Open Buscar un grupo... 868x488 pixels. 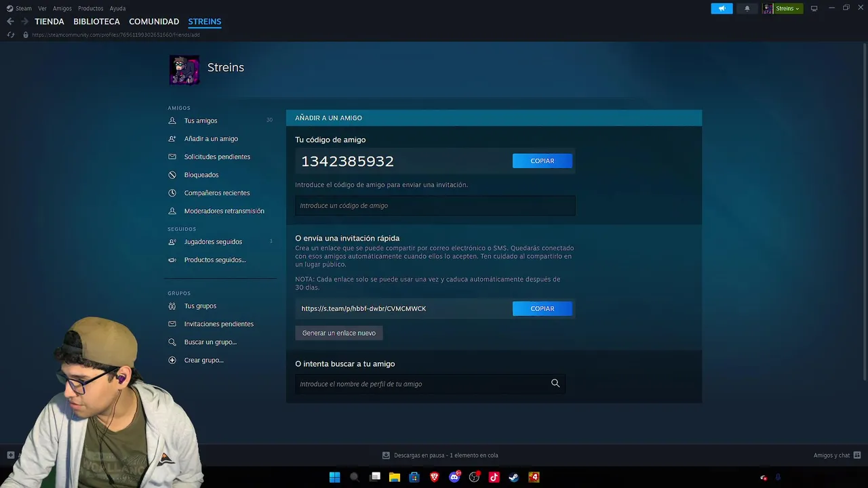tap(210, 342)
